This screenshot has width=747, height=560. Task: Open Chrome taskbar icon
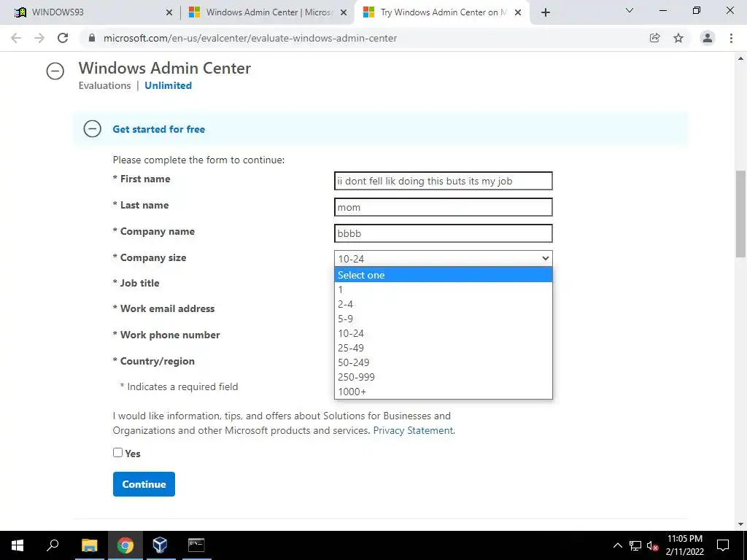tap(125, 545)
